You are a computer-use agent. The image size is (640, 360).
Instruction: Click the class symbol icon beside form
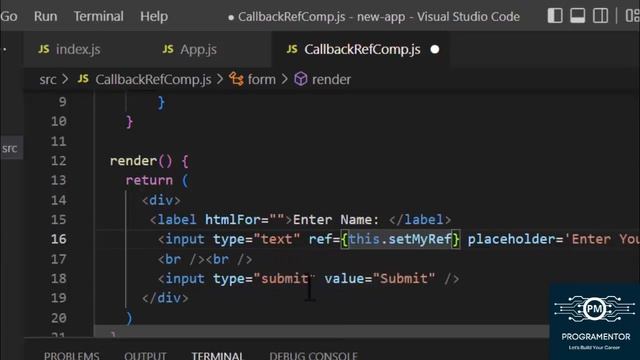(x=236, y=79)
